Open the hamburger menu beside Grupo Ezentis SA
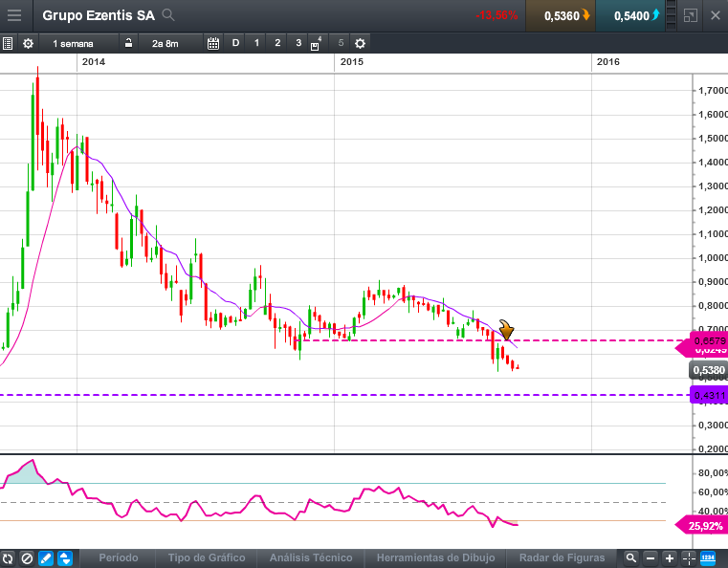This screenshot has height=568, width=728. [x=13, y=15]
